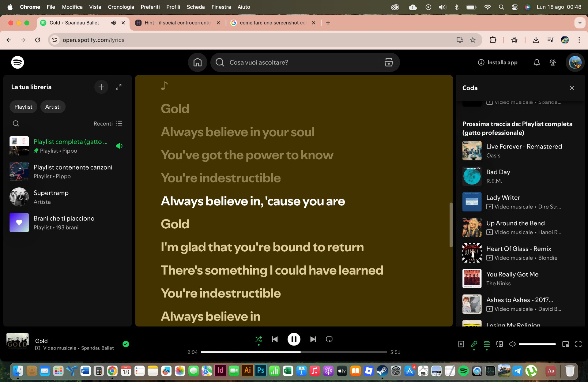The image size is (588, 382).
Task: Open the mini player
Action: [x=565, y=344]
